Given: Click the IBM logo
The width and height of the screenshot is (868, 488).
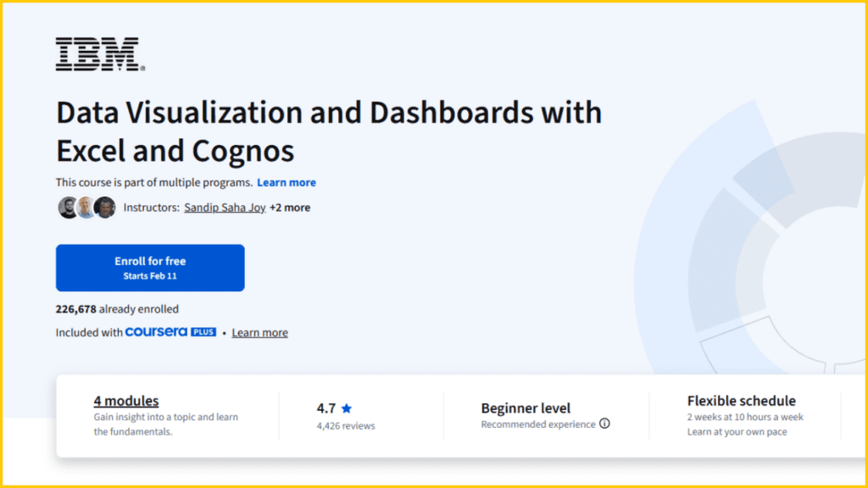Looking at the screenshot, I should pyautogui.click(x=98, y=53).
